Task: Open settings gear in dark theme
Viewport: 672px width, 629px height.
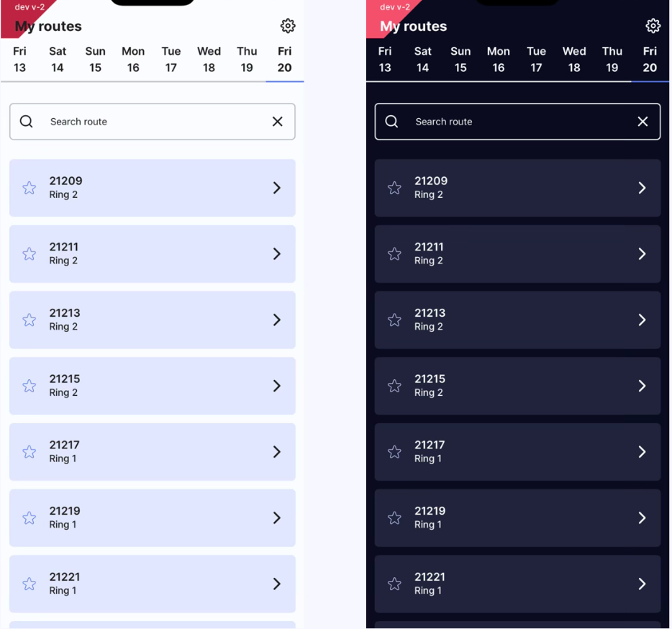Action: 653,26
